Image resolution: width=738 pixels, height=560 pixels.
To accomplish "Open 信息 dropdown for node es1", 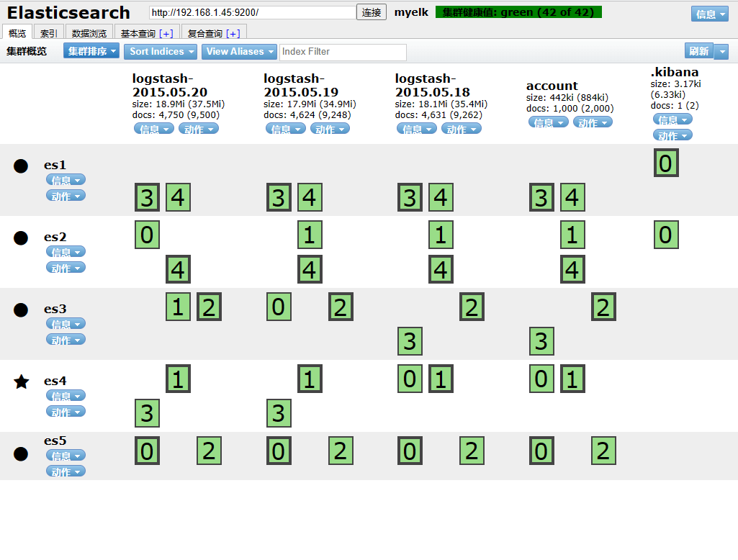I will coord(66,180).
